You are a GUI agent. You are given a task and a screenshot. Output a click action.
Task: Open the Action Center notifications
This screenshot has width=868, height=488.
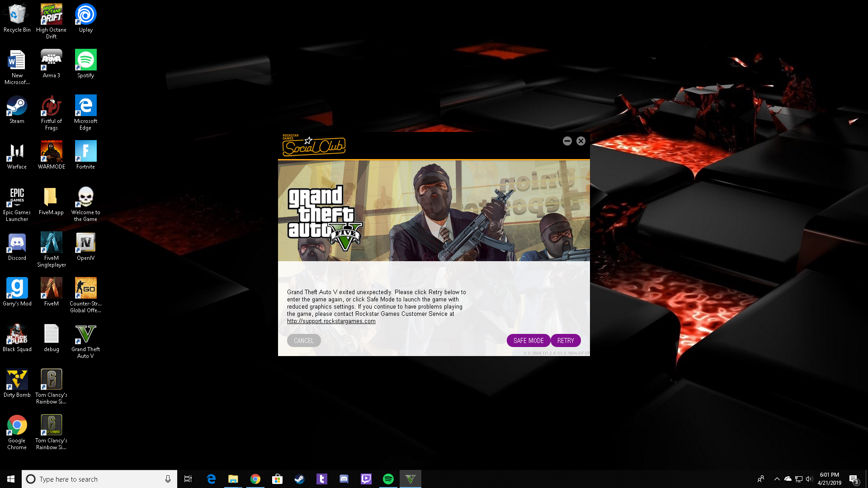854,479
